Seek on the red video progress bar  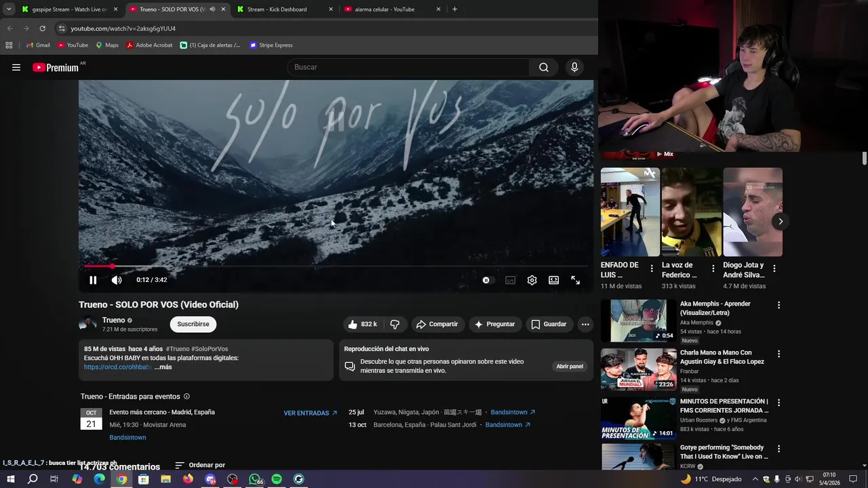coord(336,266)
